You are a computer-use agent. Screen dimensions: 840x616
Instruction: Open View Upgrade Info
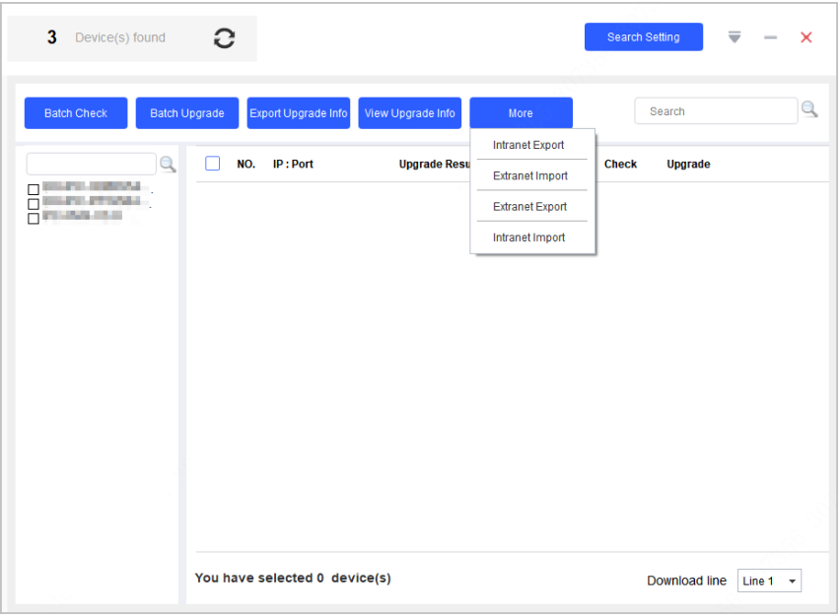pos(410,113)
